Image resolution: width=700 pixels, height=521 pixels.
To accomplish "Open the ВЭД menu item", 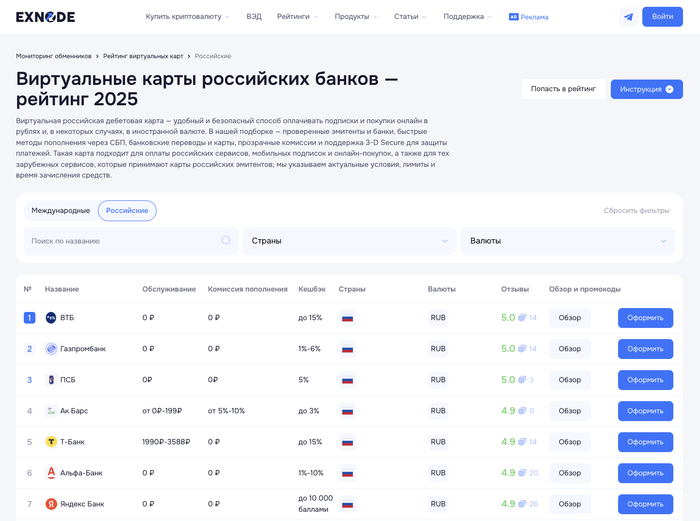I will [254, 17].
